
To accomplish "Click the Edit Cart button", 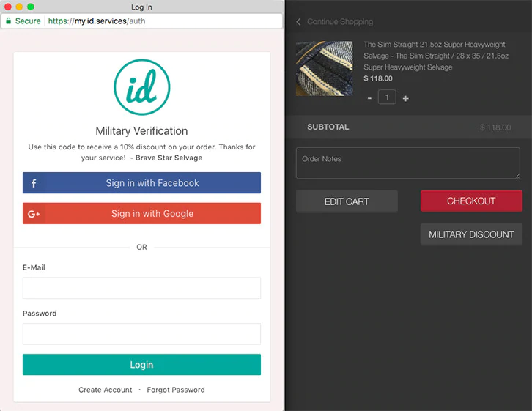I will (347, 201).
